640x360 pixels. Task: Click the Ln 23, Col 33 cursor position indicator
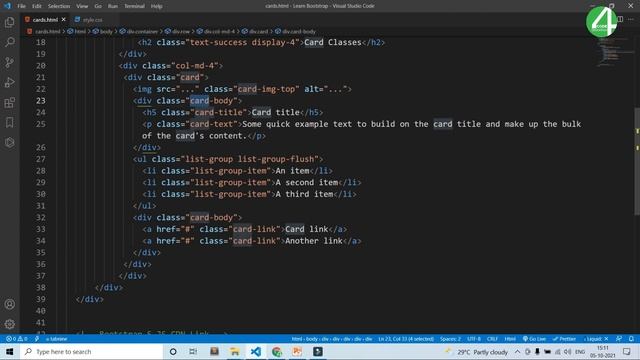point(406,339)
